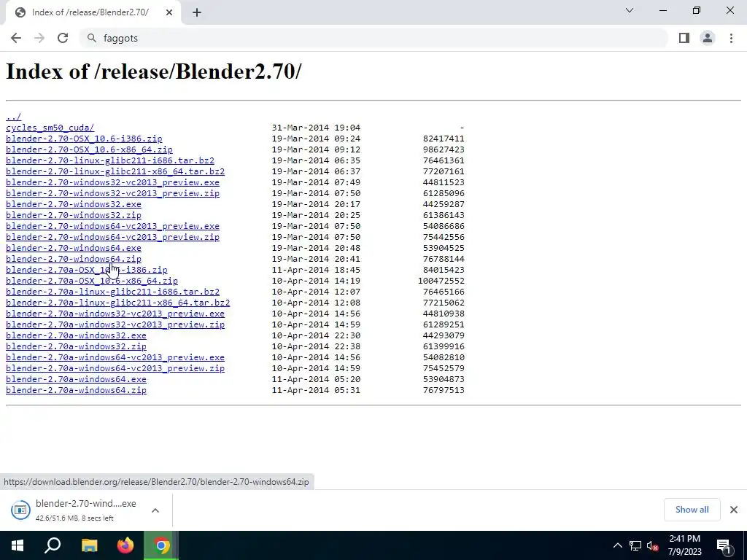Image resolution: width=747 pixels, height=560 pixels.
Task: Click Show all downloads button
Action: (692, 510)
